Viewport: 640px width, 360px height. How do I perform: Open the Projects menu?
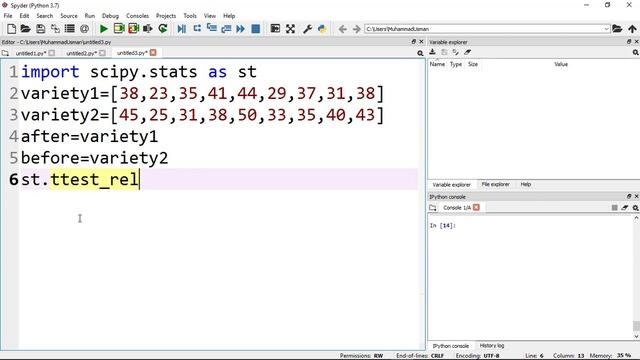[x=166, y=16]
